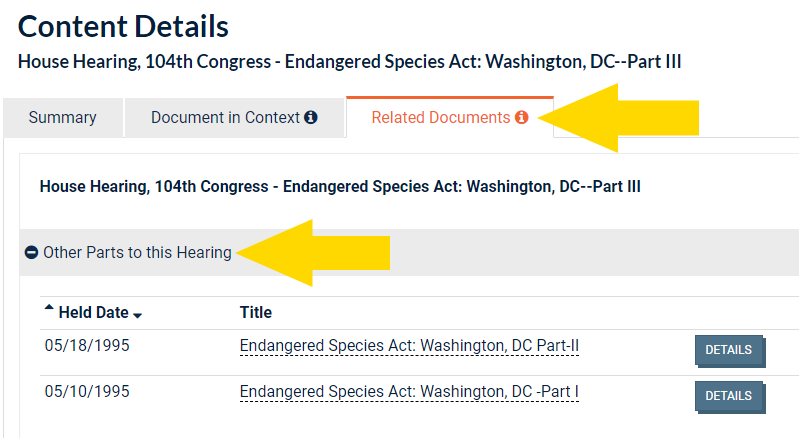Click info icon on Document in Context
The image size is (799, 438).
[311, 117]
